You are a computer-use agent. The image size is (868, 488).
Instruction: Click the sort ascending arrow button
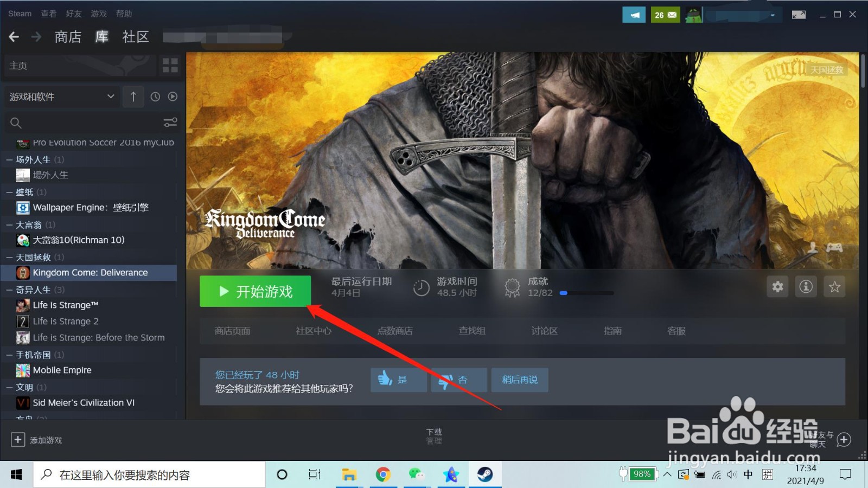pyautogui.click(x=133, y=97)
